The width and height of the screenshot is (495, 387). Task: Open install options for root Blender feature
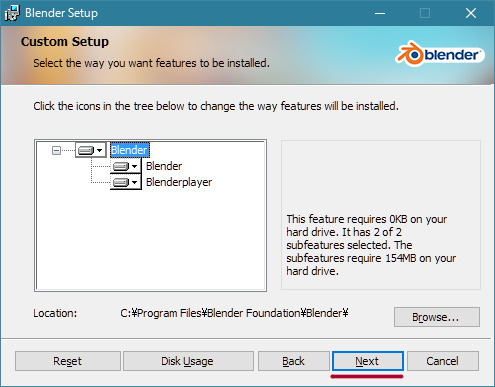pyautogui.click(x=91, y=150)
